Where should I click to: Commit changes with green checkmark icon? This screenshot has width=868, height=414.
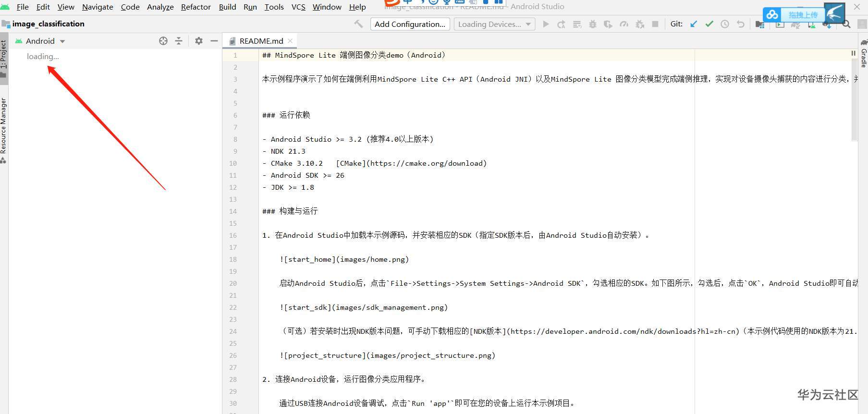(709, 24)
